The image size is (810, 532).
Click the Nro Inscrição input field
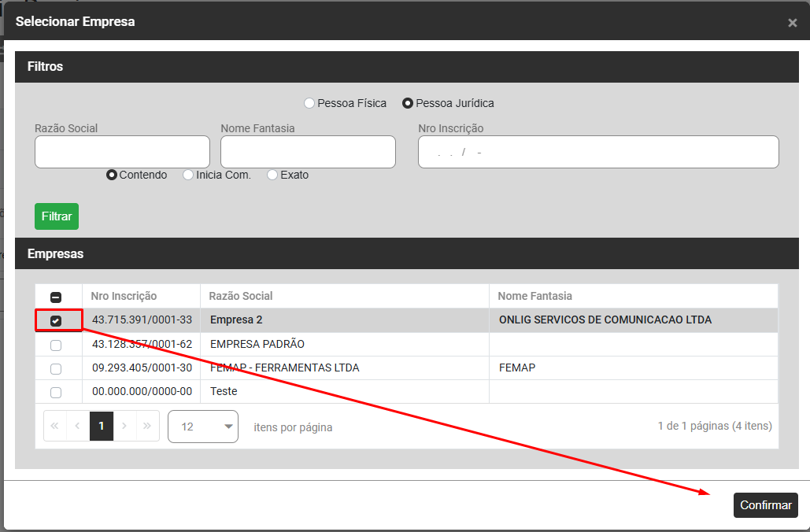[x=597, y=152]
